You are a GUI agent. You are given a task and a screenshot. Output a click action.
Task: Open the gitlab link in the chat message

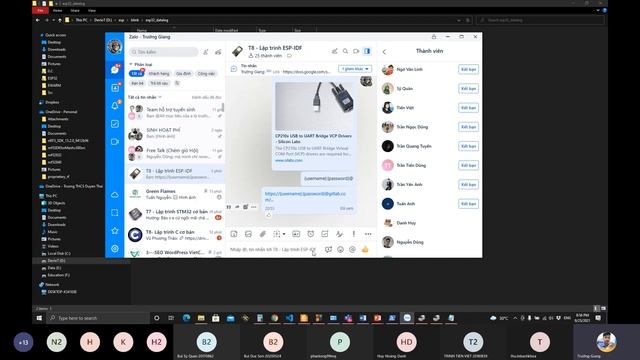305,196
